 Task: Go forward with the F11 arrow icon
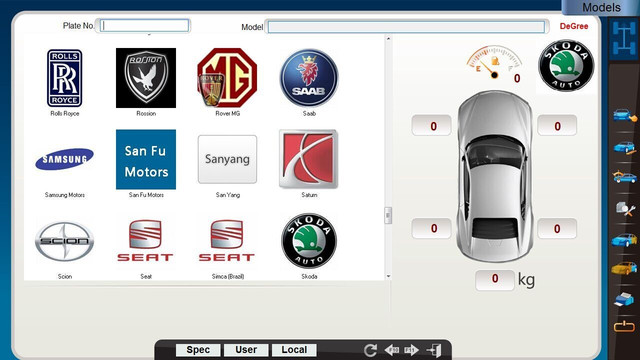click(411, 350)
